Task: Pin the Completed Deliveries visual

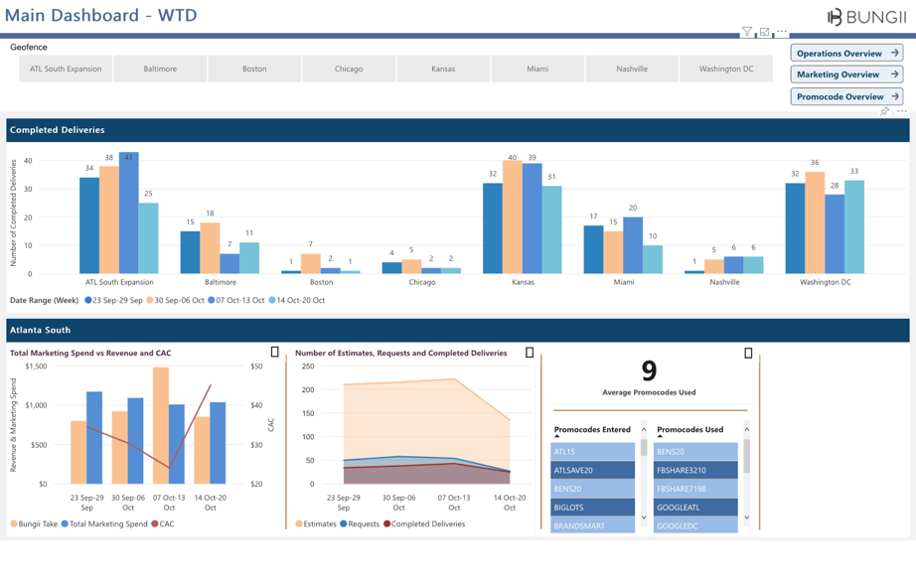Action: pyautogui.click(x=884, y=111)
